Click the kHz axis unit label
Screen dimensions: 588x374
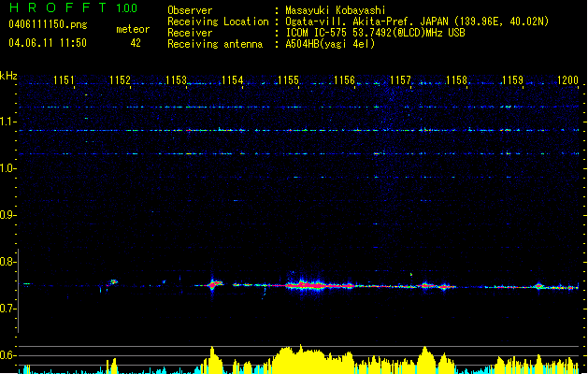point(8,76)
